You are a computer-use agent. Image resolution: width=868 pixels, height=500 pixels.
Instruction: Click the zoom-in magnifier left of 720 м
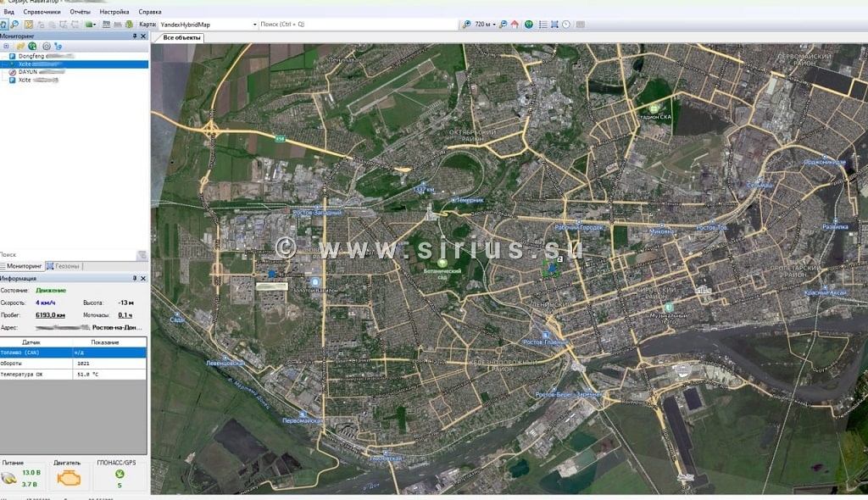click(466, 25)
